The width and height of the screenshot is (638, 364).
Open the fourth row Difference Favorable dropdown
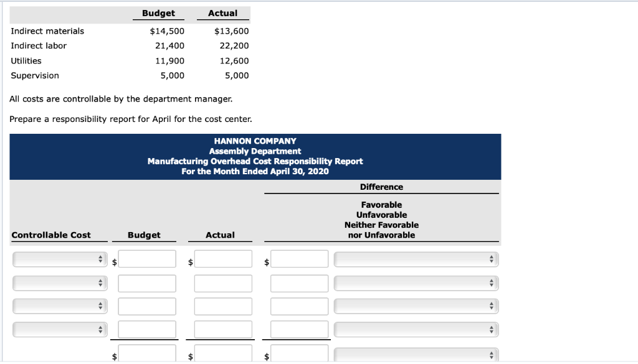[x=416, y=329]
